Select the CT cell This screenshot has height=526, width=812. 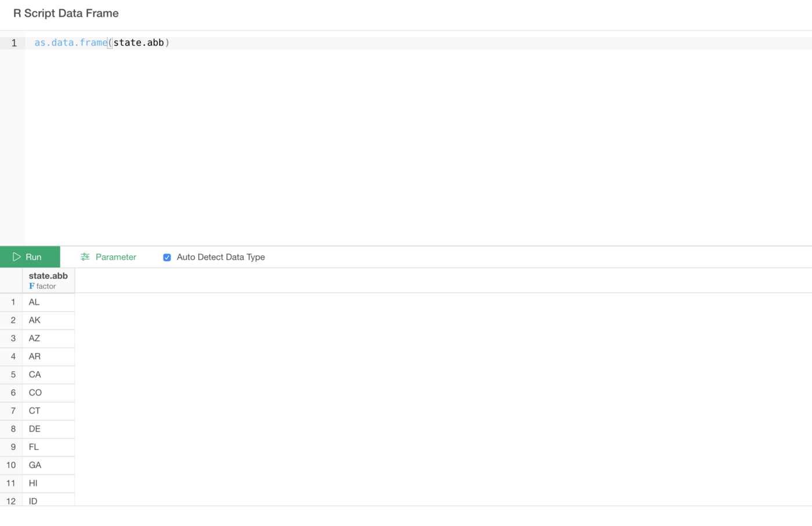(48, 411)
